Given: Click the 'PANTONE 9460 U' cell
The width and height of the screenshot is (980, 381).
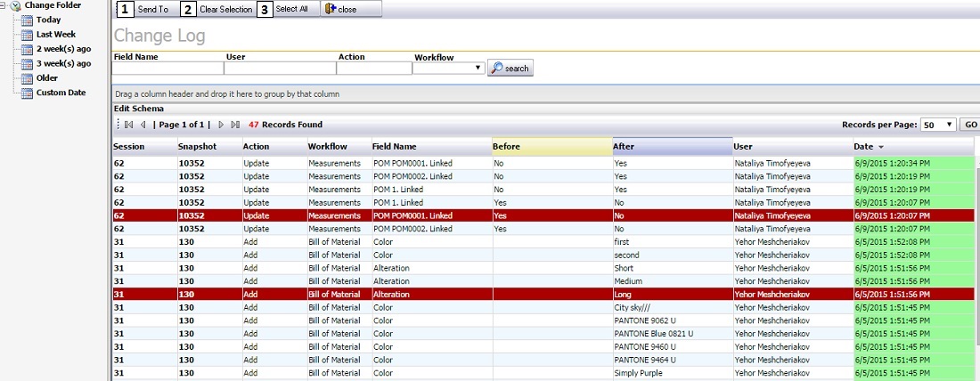Looking at the screenshot, I should [x=674, y=346].
